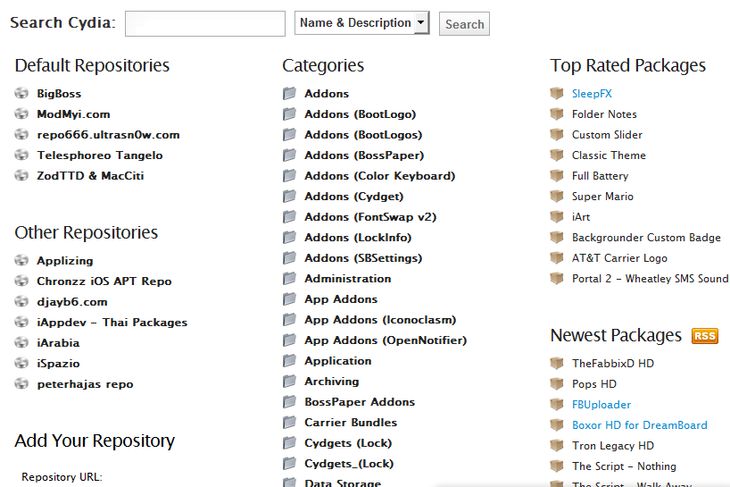Image resolution: width=730 pixels, height=487 pixels.
Task: Click the package box icon beside AT&T Carrier Logo
Action: (557, 257)
